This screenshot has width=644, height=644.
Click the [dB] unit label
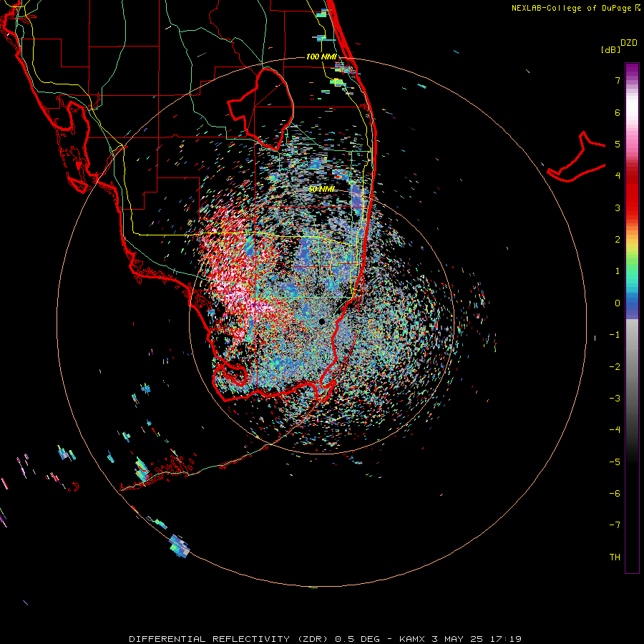click(610, 50)
